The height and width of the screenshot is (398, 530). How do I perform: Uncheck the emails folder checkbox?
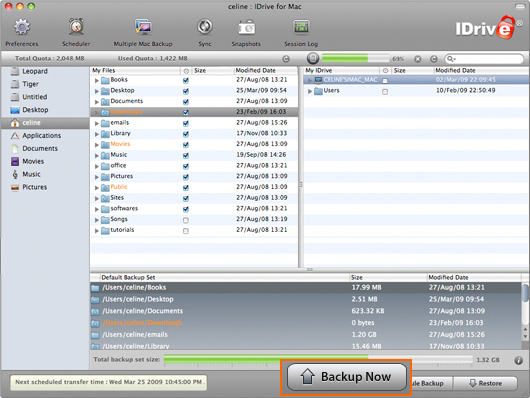(186, 123)
